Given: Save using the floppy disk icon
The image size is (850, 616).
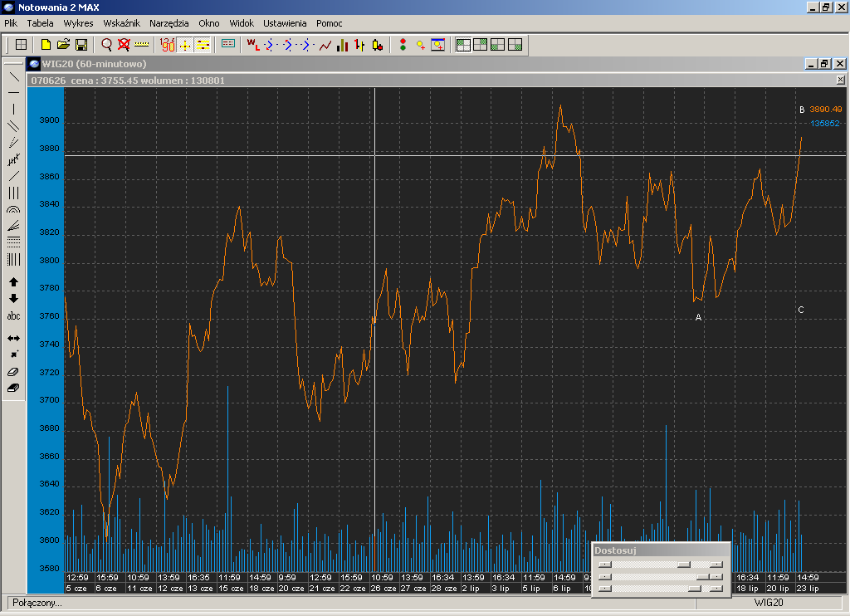Looking at the screenshot, I should [81, 44].
